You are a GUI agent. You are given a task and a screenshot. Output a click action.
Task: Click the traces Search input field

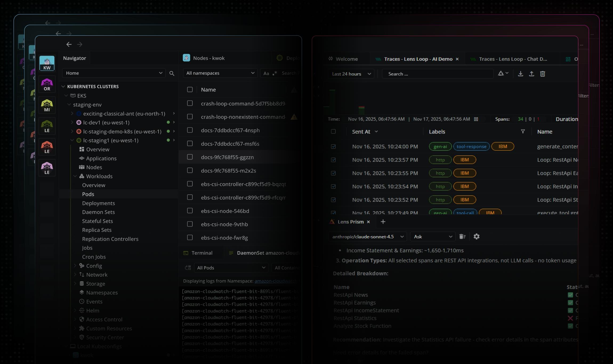tap(437, 74)
